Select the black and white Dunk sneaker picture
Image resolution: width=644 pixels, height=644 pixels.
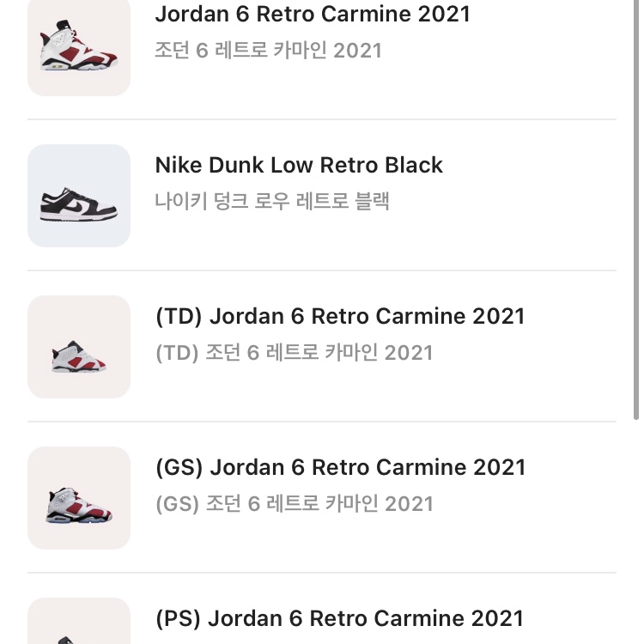pos(79,204)
